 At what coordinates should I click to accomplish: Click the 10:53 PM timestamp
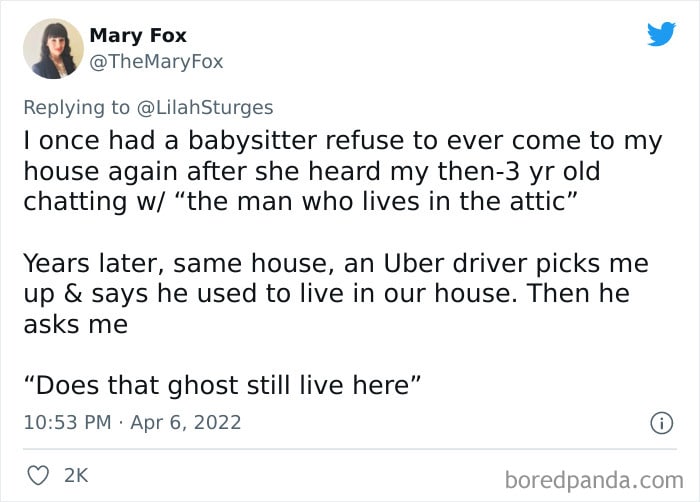(x=67, y=422)
